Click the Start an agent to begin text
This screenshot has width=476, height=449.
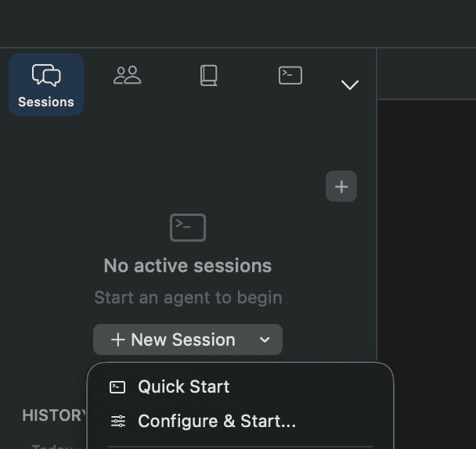pos(188,297)
